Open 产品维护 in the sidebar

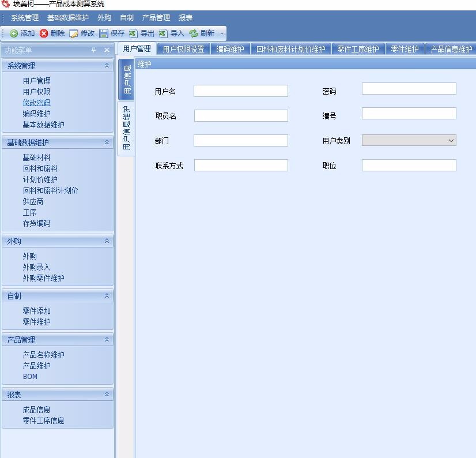click(x=36, y=366)
